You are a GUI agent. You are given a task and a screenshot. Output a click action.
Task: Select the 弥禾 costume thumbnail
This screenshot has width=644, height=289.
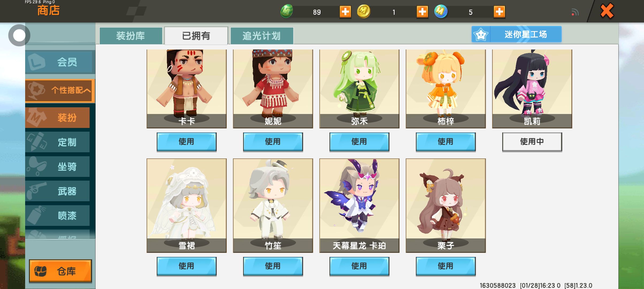coord(359,89)
